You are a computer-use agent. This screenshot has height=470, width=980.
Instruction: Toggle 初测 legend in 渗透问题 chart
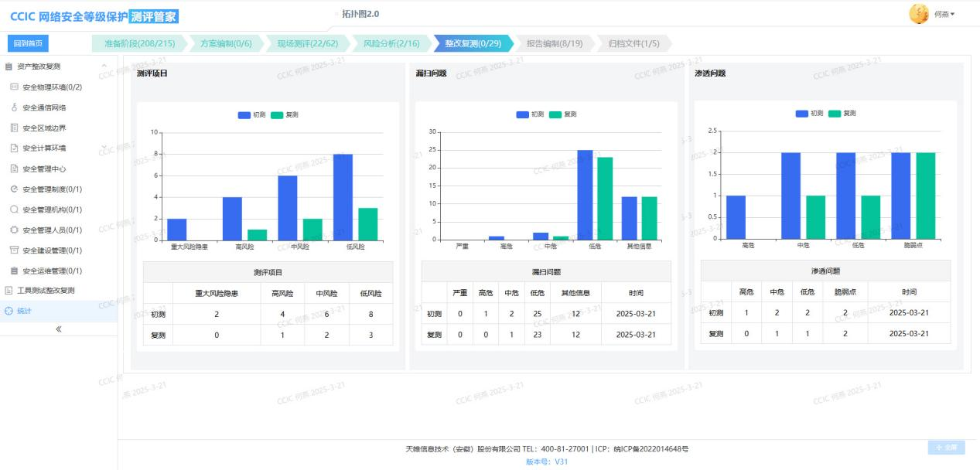point(810,114)
